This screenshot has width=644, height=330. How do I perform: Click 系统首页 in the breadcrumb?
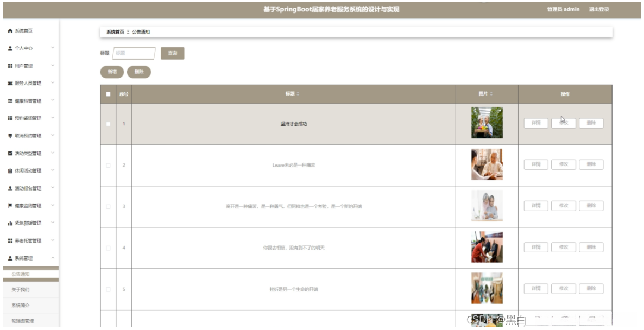point(116,32)
